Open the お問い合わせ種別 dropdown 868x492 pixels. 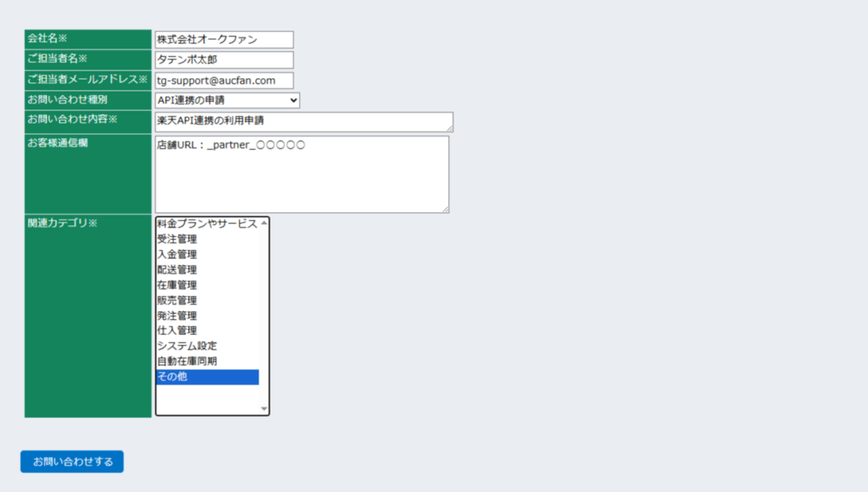227,100
